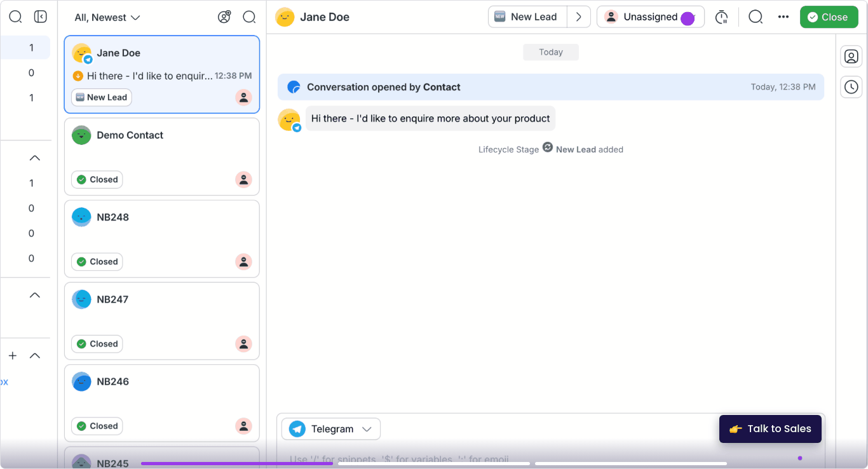Click the assignee icon on Demo Contact card

[243, 180]
